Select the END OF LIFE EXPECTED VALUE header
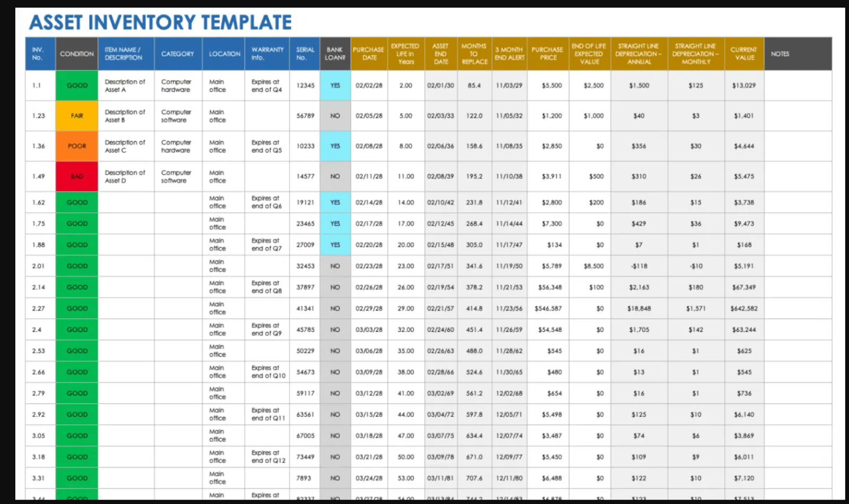Screen dimensions: 849x504 (x=590, y=54)
